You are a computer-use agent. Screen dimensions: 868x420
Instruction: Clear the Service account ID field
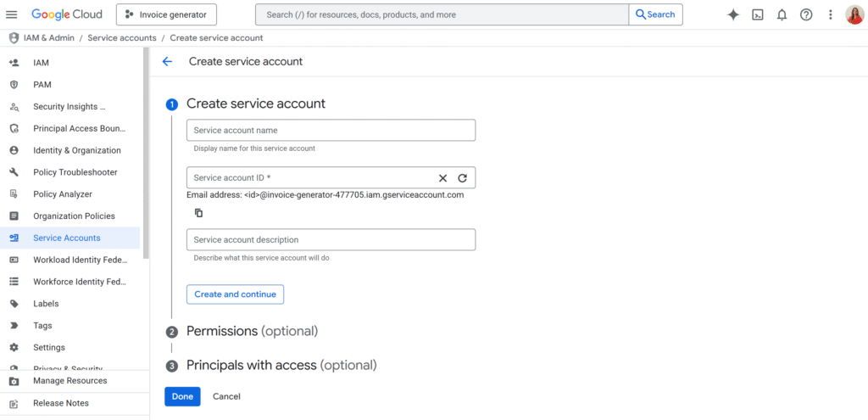pyautogui.click(x=442, y=178)
